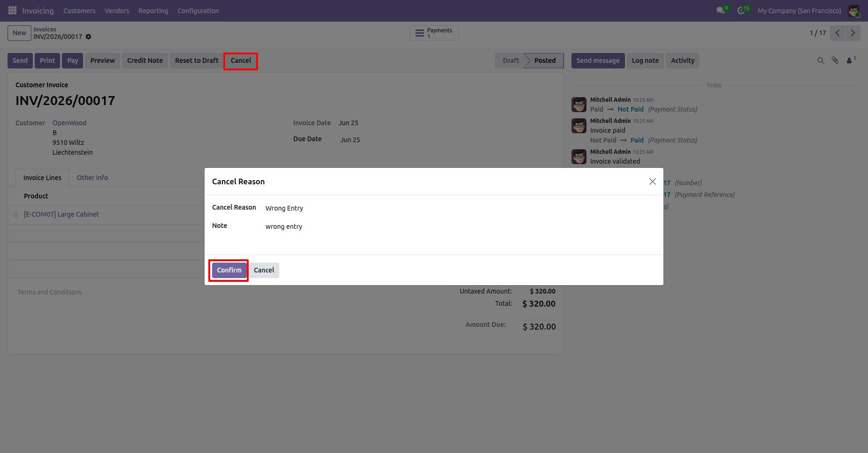This screenshot has width=868, height=453.
Task: Close the Cancel Reason dialog with X
Action: point(652,181)
